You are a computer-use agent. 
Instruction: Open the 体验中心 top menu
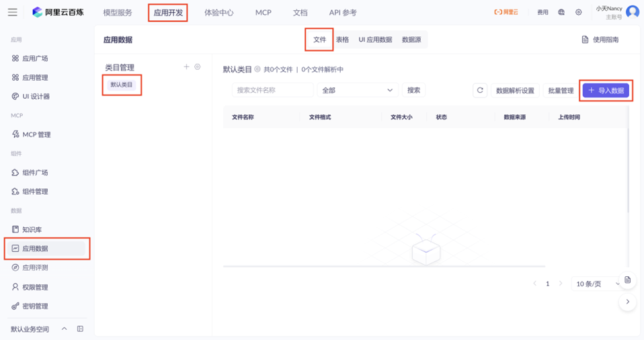point(219,13)
